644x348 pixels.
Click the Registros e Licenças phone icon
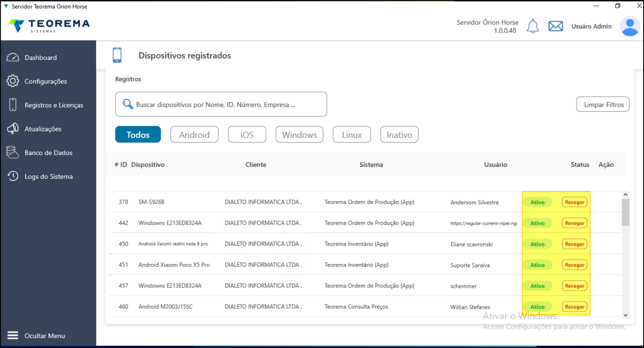[13, 105]
